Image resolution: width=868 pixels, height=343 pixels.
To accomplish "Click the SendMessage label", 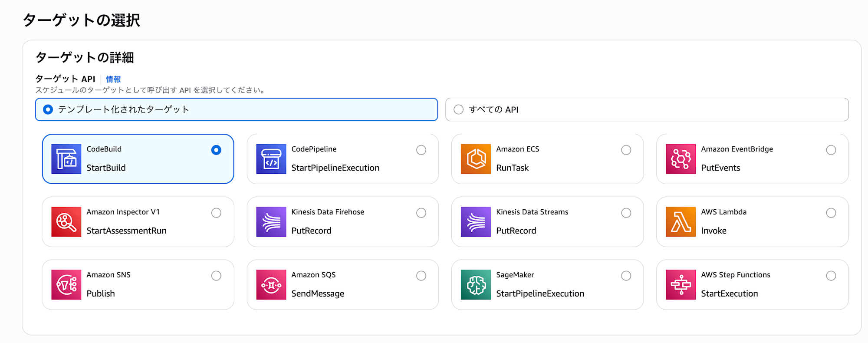I will pos(318,294).
